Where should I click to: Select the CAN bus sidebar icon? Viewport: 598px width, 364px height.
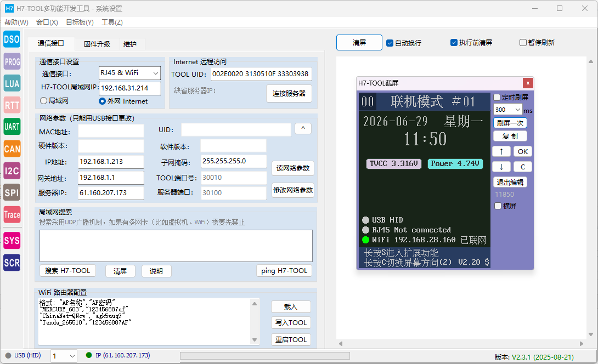(x=12, y=149)
